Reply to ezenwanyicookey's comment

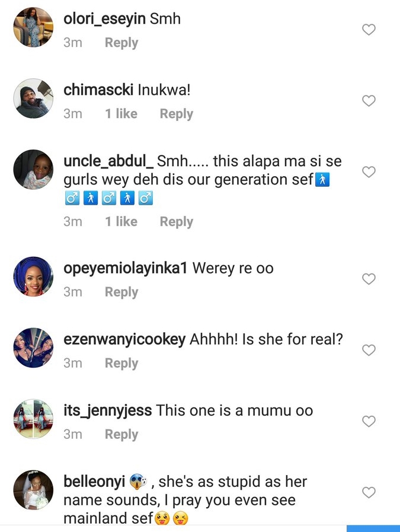click(121, 363)
